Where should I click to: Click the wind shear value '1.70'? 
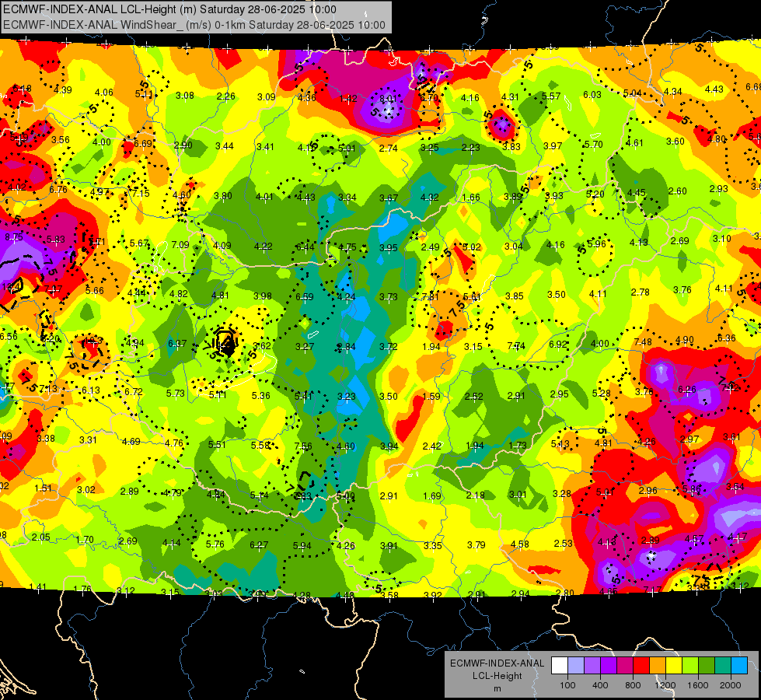point(85,539)
